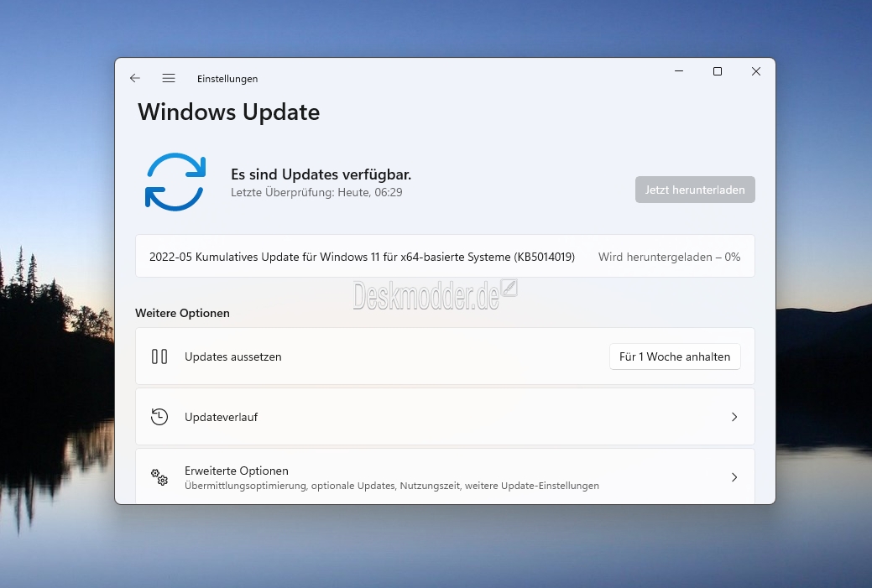Pause updates with Für 1 Woche anhalten
This screenshot has width=872, height=588.
pos(675,356)
